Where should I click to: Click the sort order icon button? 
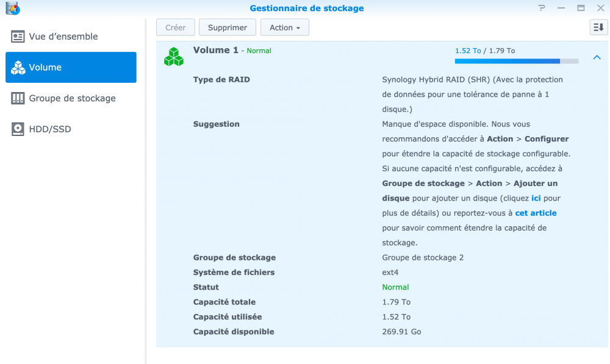point(598,27)
